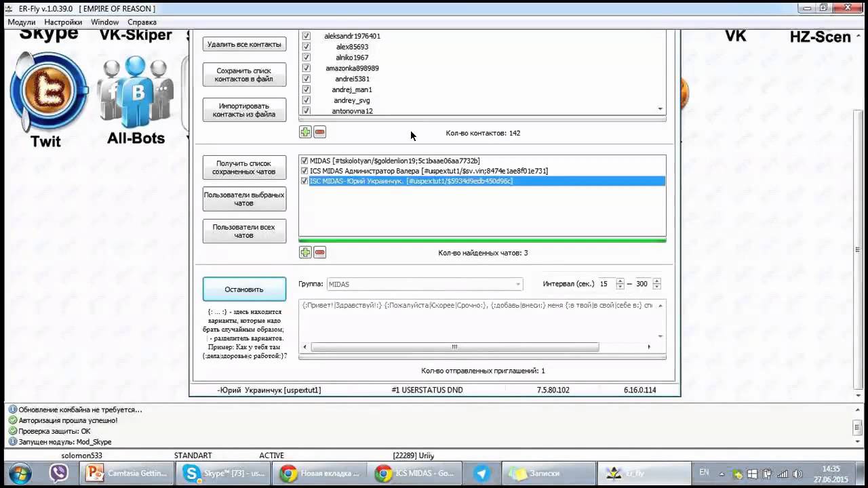Click the 'Запущен модуль: Mod_Skype' log entry
Viewport: 868px width, 488px height.
[65, 442]
